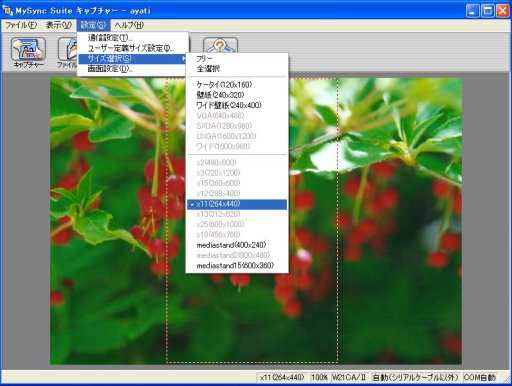Click 自動(シリアルケーブル以外) status entry

415,377
